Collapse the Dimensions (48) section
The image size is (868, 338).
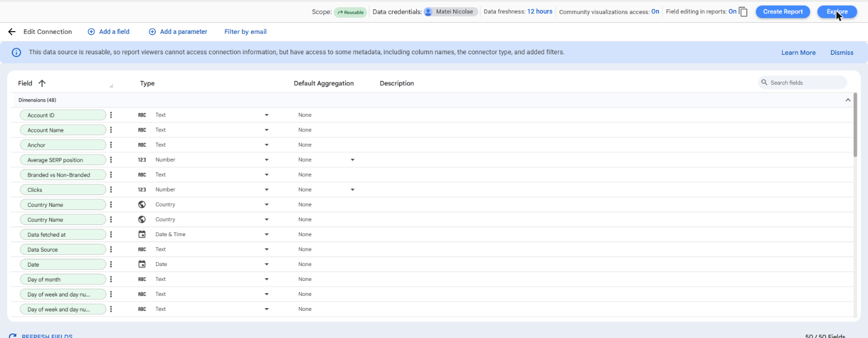(x=848, y=100)
